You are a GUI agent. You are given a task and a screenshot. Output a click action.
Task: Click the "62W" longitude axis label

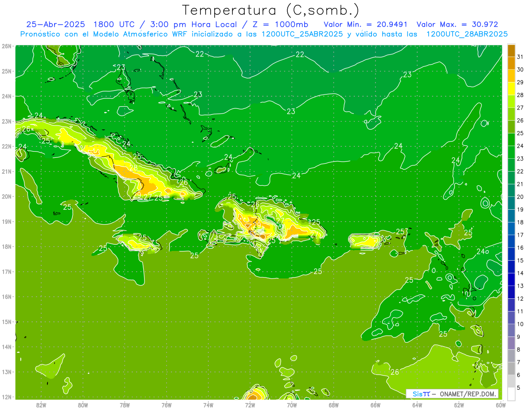point(459,405)
